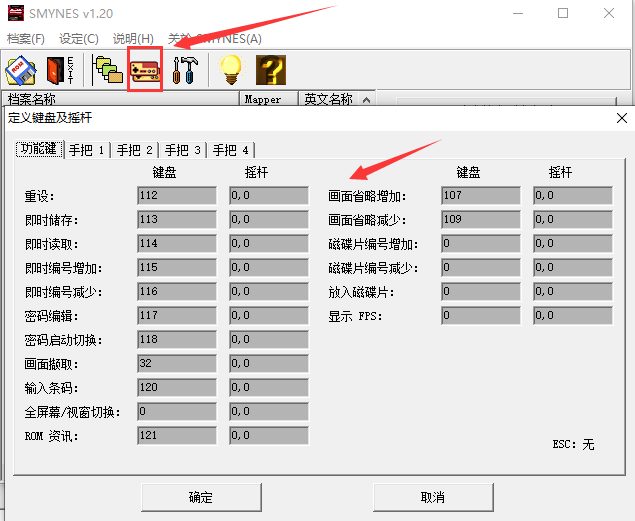Open the 设定(C) menu
This screenshot has width=635, height=521.
click(79, 39)
